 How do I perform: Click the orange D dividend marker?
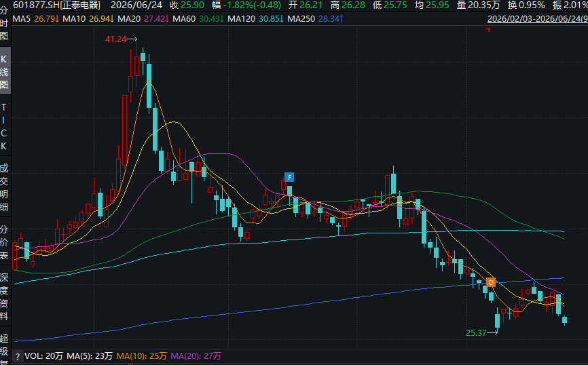click(x=490, y=282)
